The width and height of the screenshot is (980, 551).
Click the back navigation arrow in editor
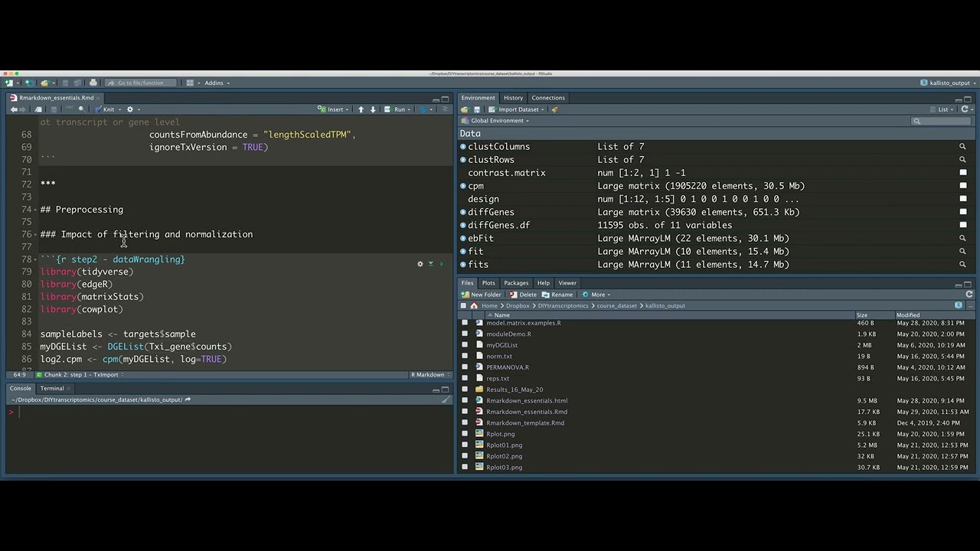(13, 109)
